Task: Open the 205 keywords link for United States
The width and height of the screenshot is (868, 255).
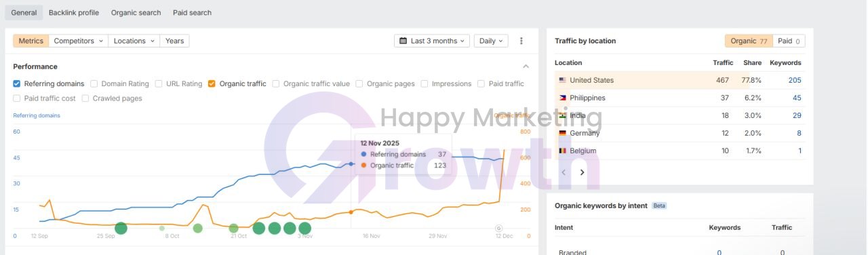Action: coord(795,80)
